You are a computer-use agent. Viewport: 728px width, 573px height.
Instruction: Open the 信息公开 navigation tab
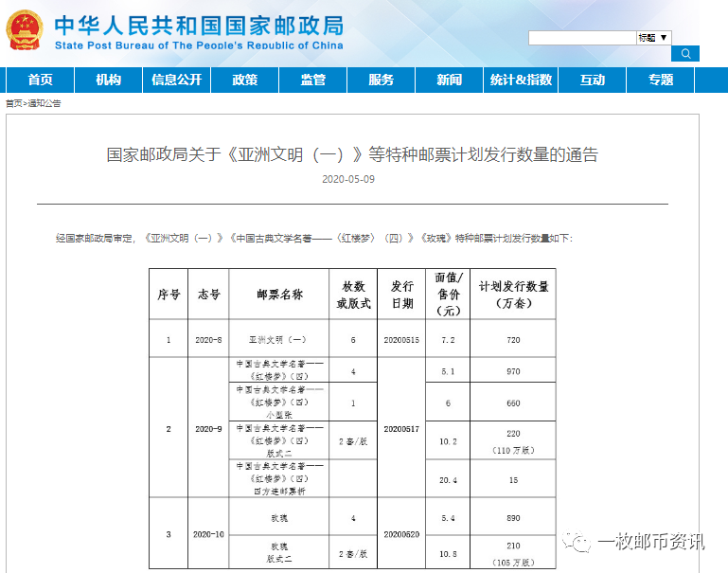pyautogui.click(x=176, y=80)
